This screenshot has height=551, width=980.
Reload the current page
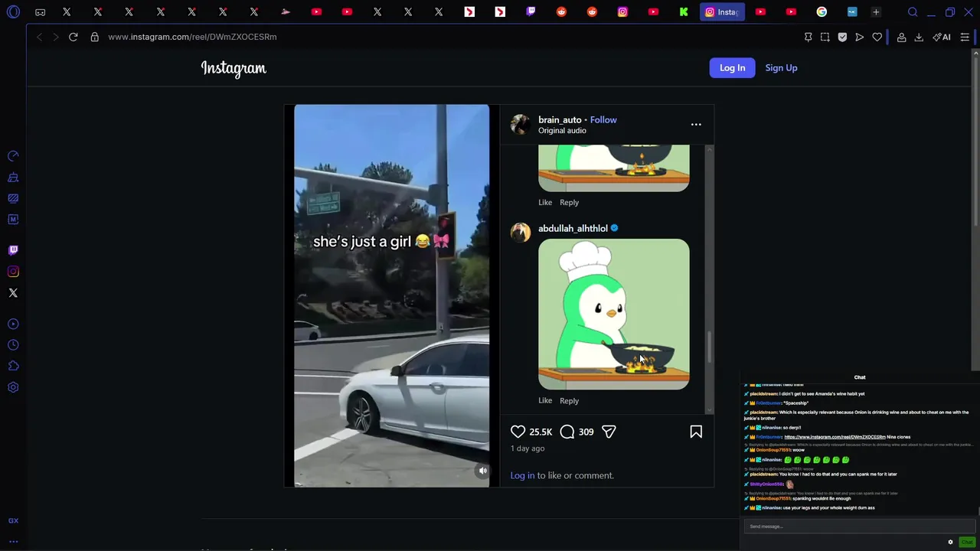73,37
